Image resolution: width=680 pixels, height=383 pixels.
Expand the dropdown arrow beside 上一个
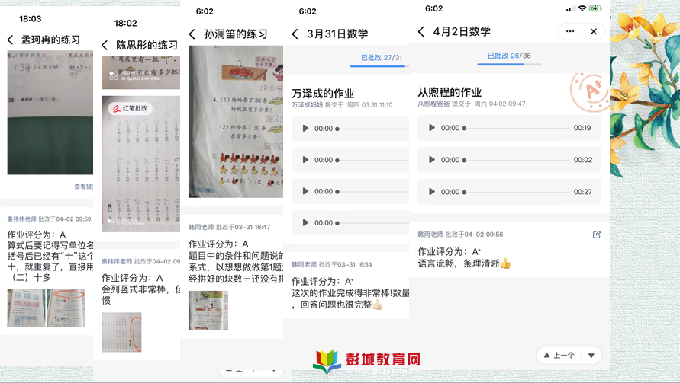(x=591, y=355)
